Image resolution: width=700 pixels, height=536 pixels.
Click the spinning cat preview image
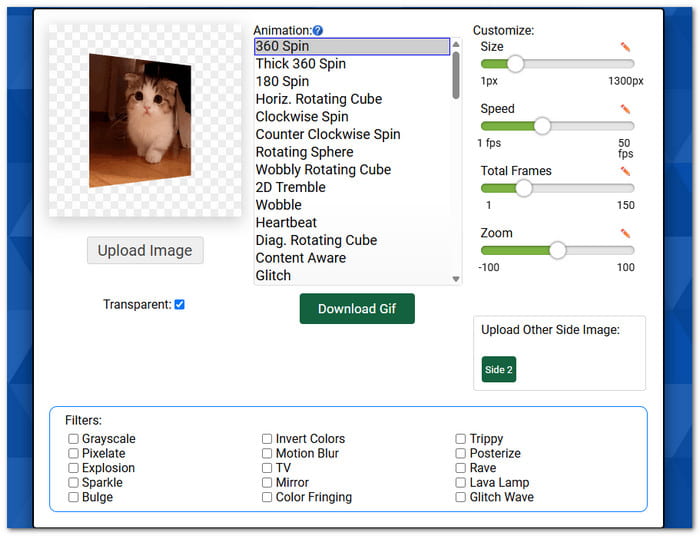click(x=140, y=120)
